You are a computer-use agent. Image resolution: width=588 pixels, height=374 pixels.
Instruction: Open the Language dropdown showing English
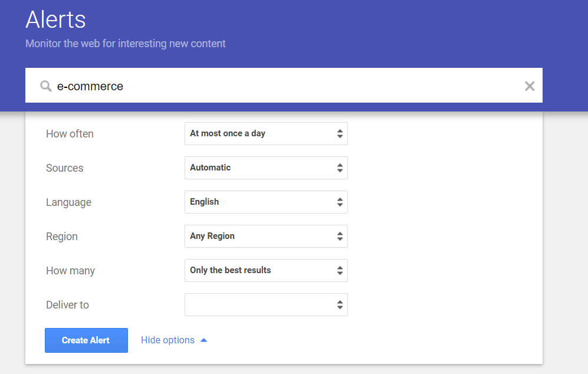coord(266,202)
